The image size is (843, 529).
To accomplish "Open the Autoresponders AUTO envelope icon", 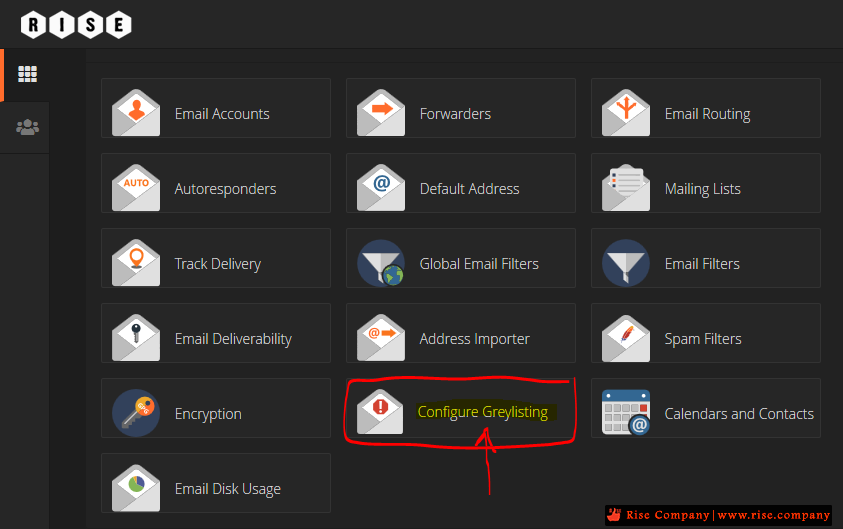I will 136,188.
